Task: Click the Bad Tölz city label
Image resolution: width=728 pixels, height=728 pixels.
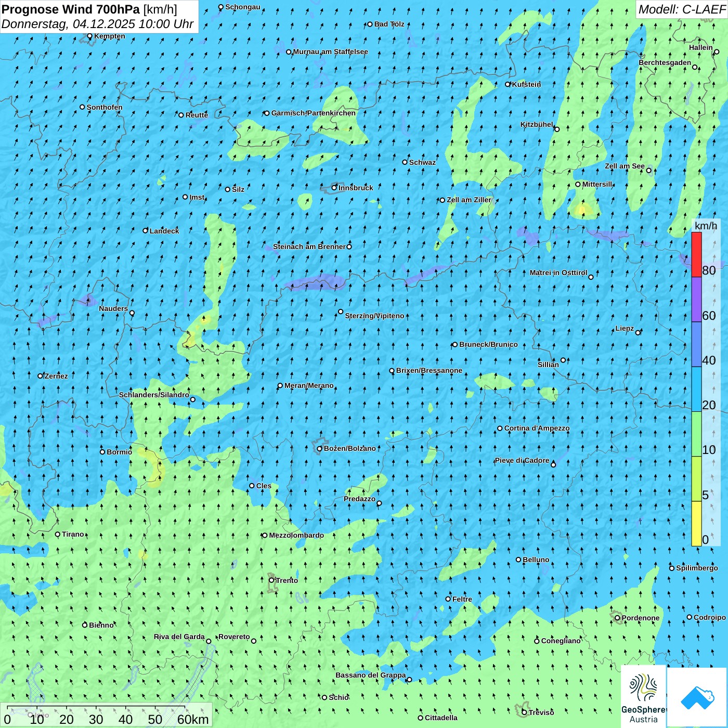Action: (x=389, y=24)
